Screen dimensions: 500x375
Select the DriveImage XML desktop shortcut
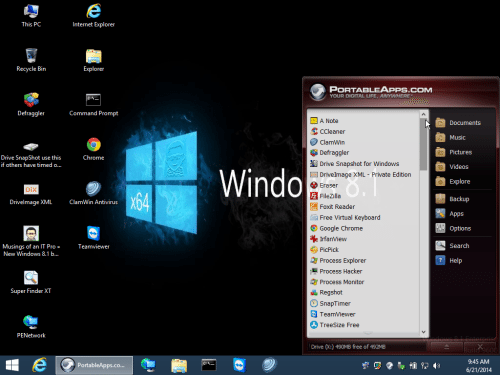tap(31, 194)
